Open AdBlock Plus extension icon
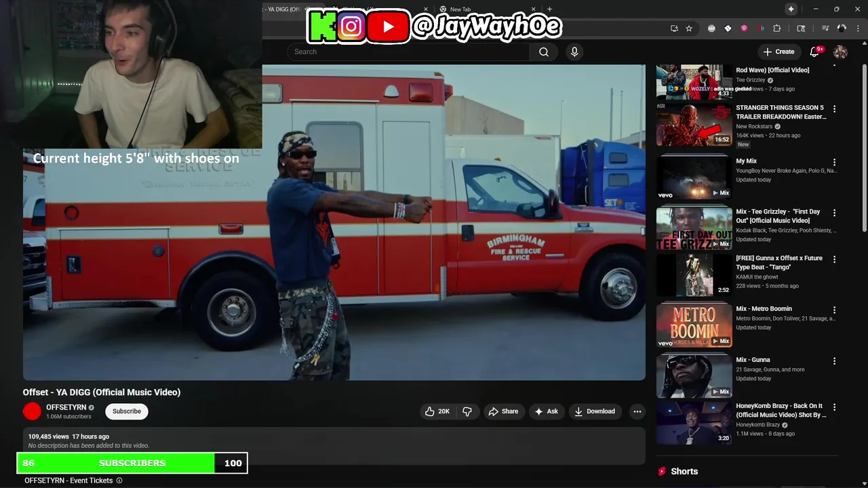This screenshot has width=868, height=488. click(711, 28)
